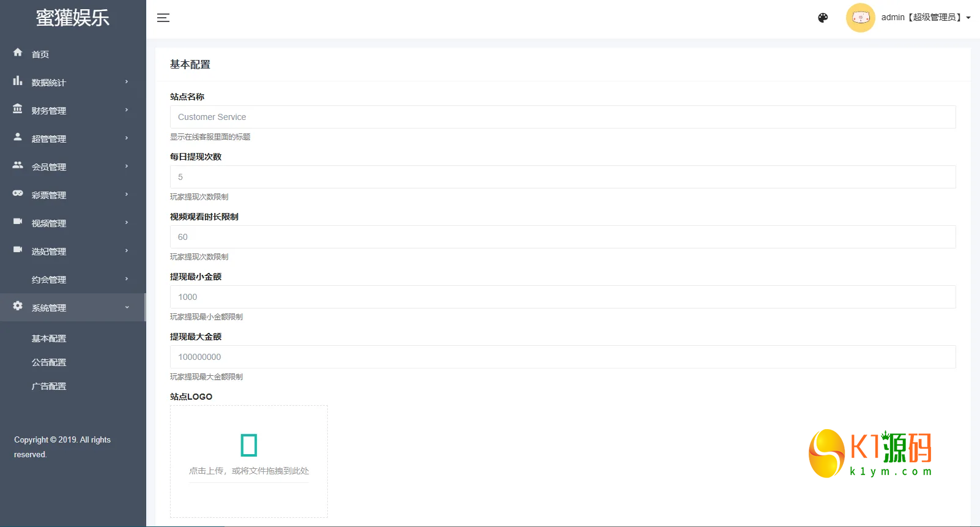The image size is (980, 527).
Task: Focus the 提现最小金额 input field
Action: click(x=563, y=297)
